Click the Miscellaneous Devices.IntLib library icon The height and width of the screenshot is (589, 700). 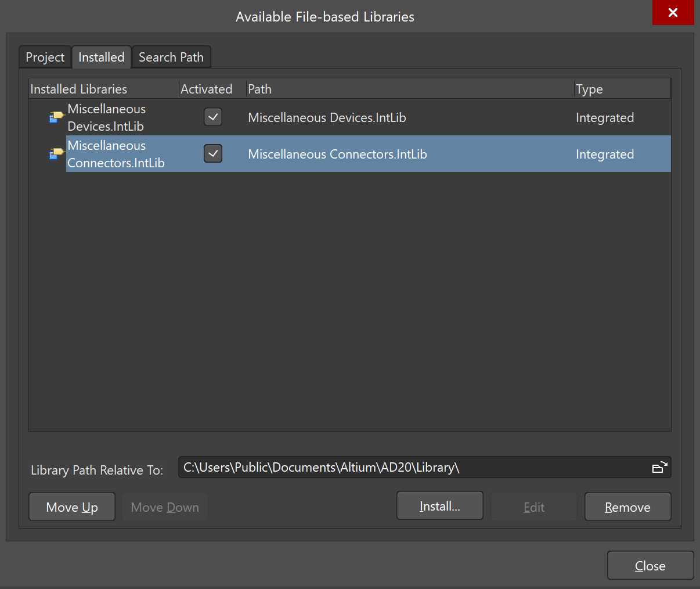(56, 117)
